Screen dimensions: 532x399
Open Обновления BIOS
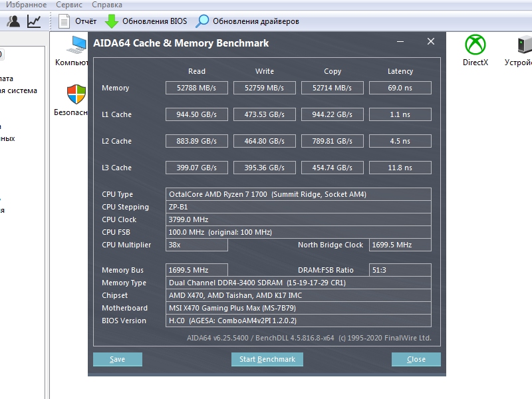(x=155, y=21)
